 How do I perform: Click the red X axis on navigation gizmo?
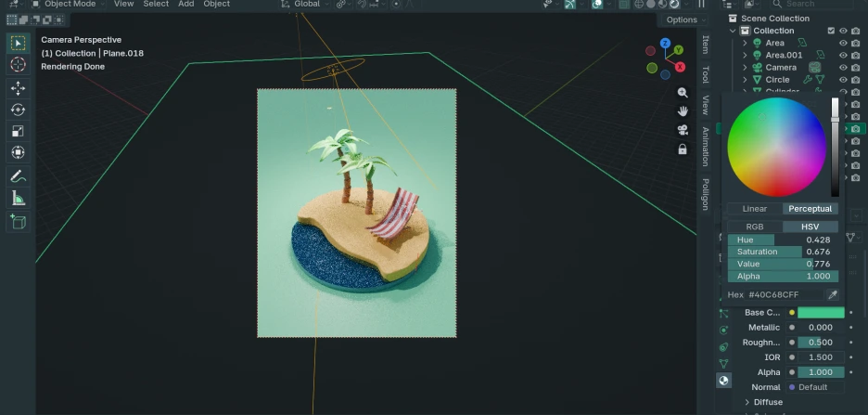[x=680, y=67]
